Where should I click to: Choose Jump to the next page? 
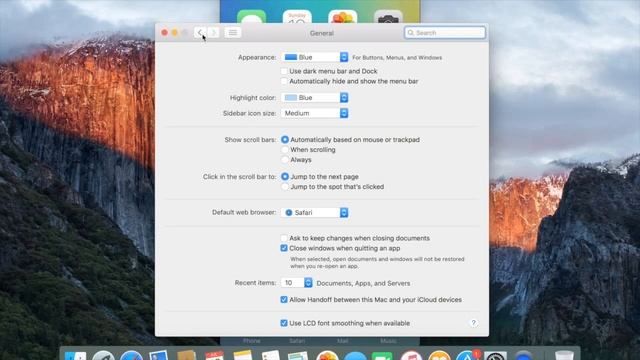[285, 177]
